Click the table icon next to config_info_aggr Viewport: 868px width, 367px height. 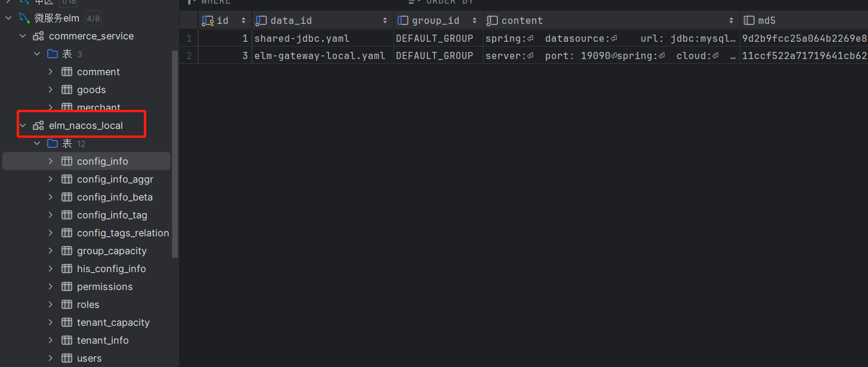click(67, 179)
